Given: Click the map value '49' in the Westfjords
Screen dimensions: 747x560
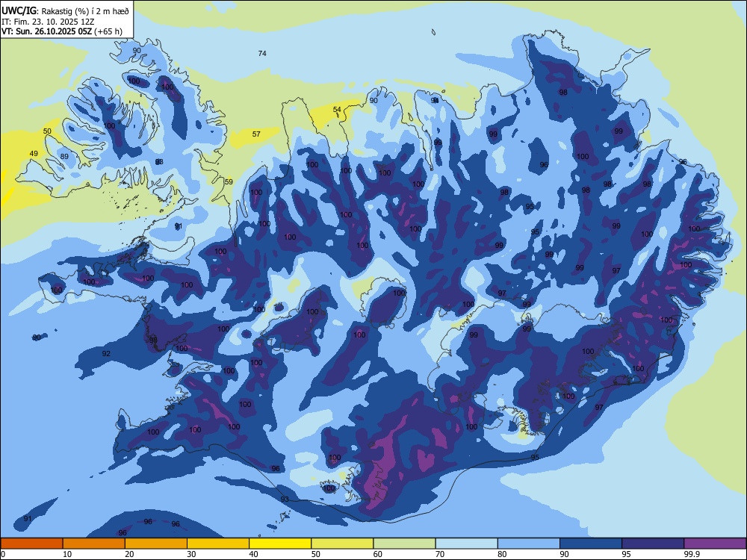Looking at the screenshot, I should (34, 153).
